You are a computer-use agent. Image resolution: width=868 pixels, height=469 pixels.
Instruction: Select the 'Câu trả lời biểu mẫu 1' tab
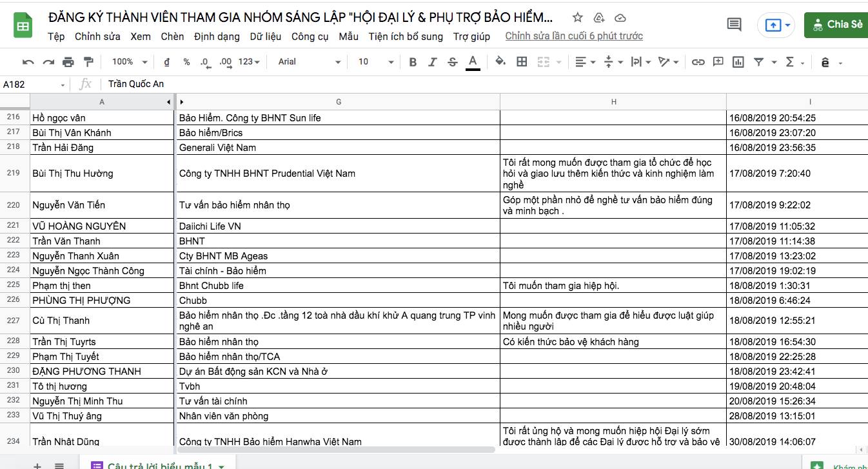pos(159,464)
